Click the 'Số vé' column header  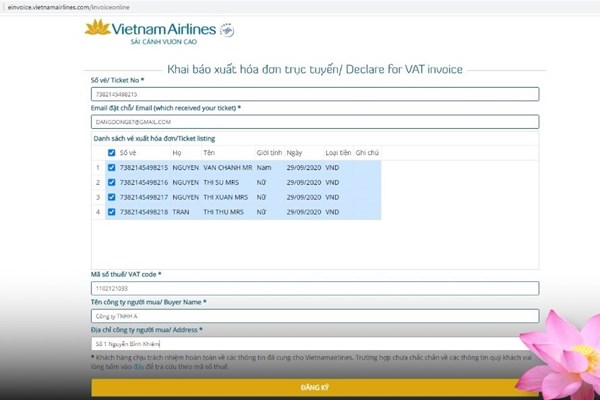point(128,153)
